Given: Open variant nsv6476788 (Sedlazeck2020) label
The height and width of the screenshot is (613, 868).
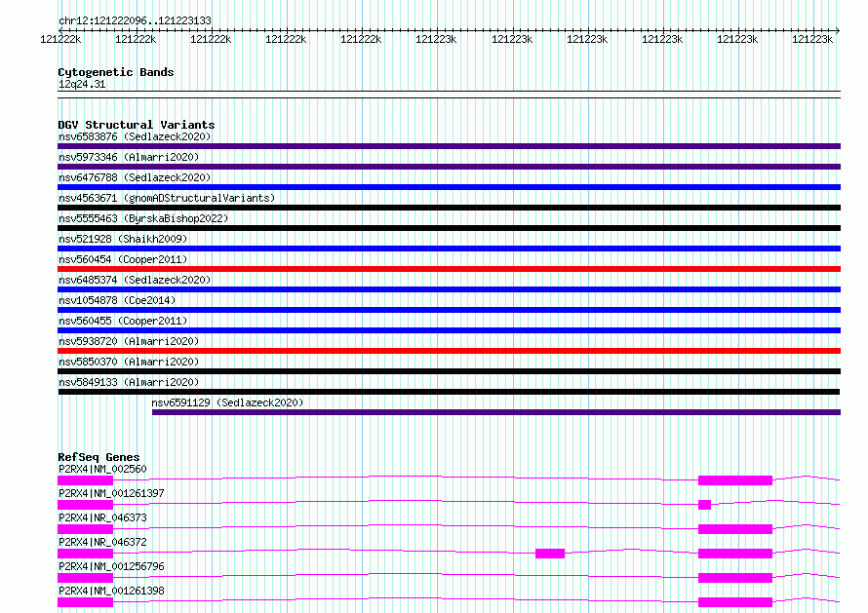Looking at the screenshot, I should [135, 177].
